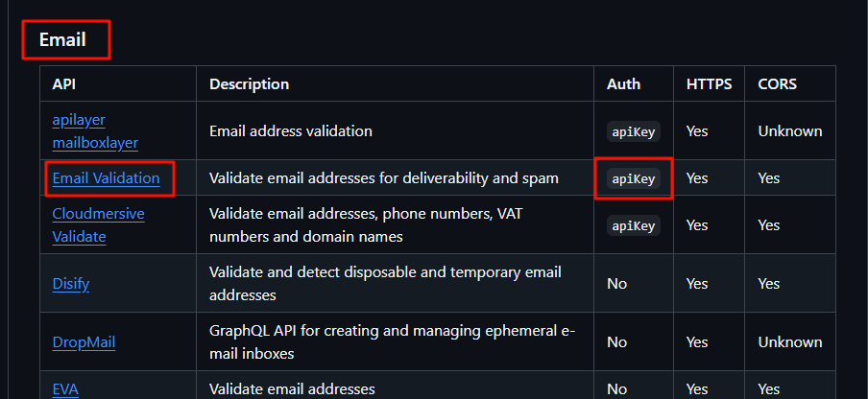Open the DropMail link
Screen dimensions: 868x399
tap(84, 342)
